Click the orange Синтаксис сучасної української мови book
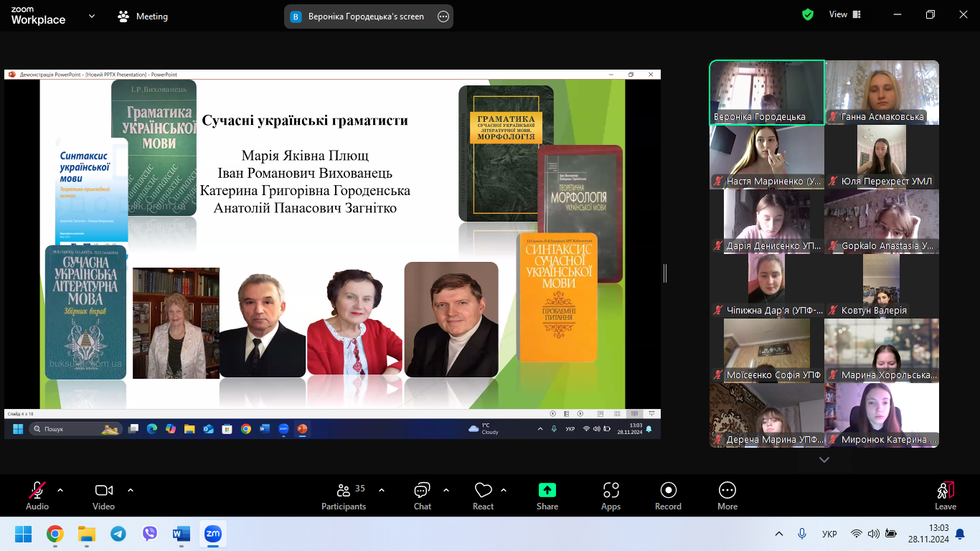 558,298
